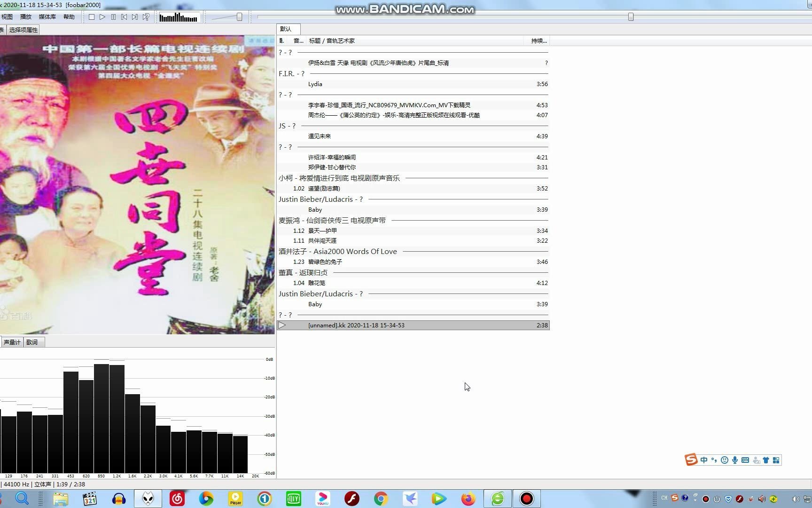Select the track 郑伊健-甘心替代你
The image size is (812, 508).
pyautogui.click(x=413, y=167)
